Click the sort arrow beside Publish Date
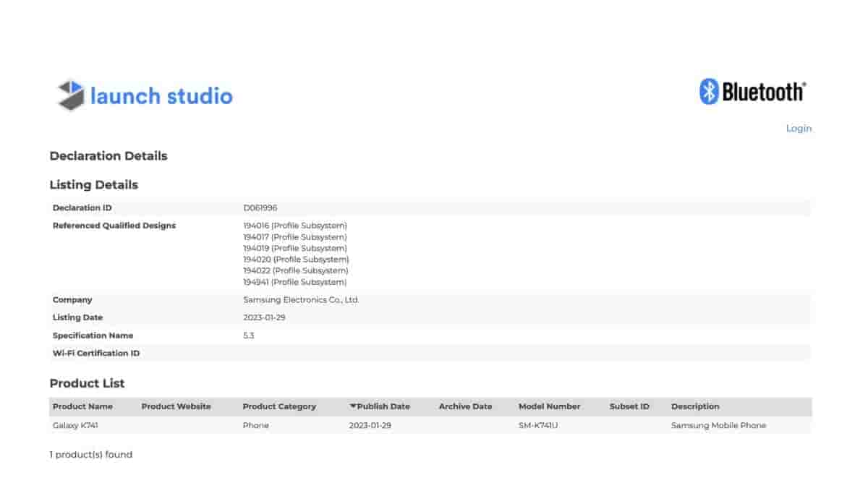 352,406
